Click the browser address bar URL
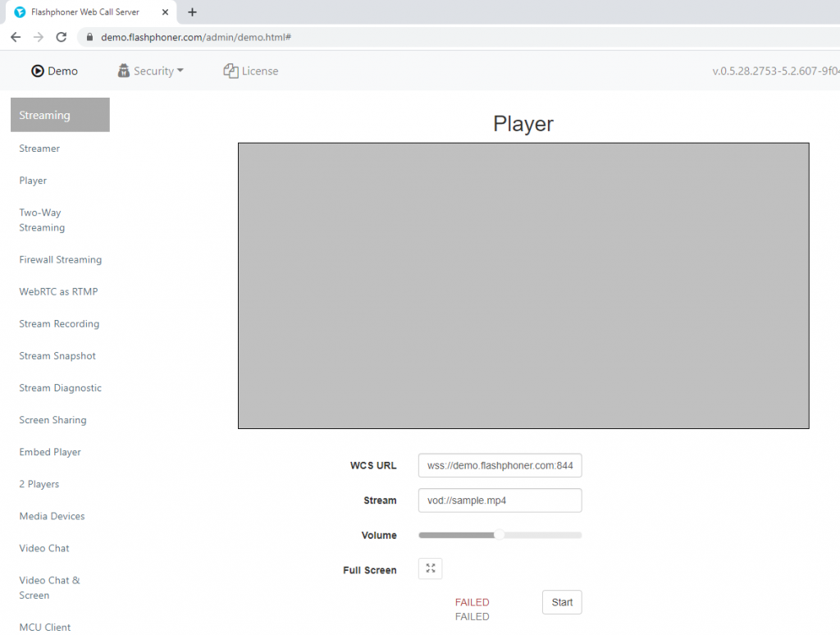 pos(196,37)
